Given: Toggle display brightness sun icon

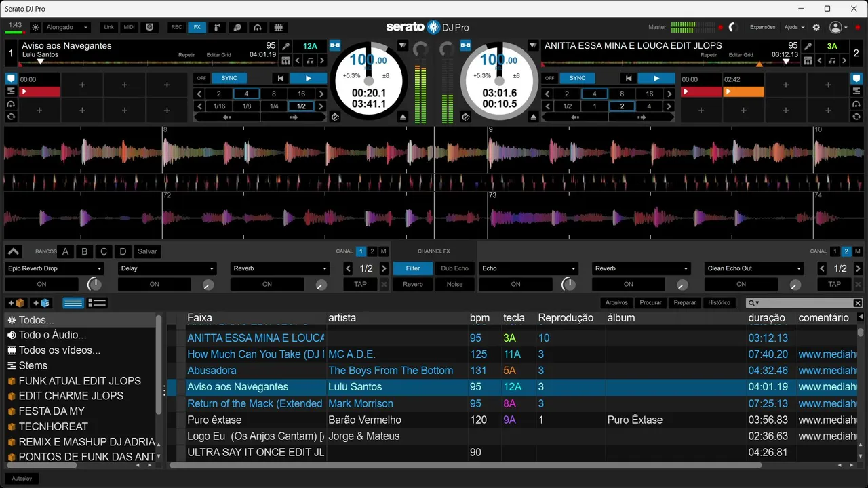Looking at the screenshot, I should click(35, 27).
